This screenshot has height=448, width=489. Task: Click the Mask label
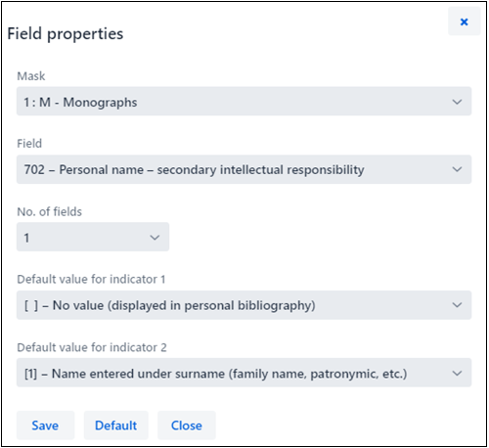click(31, 76)
